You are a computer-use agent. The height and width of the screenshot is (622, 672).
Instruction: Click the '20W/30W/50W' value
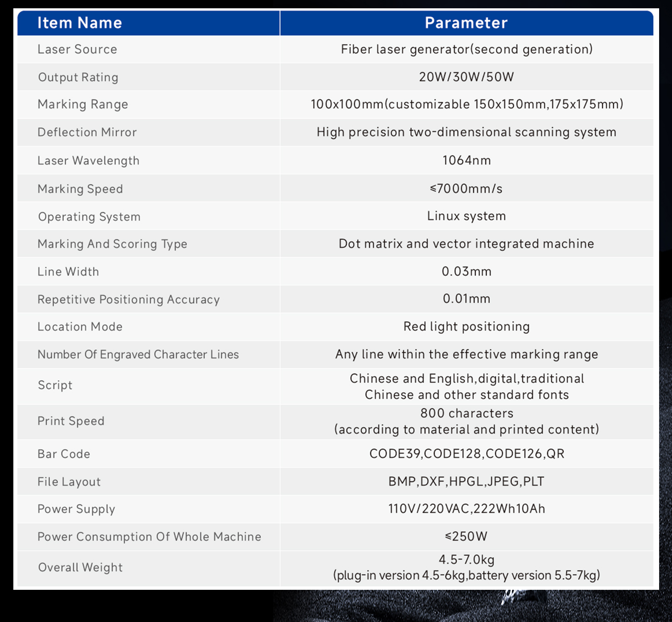pyautogui.click(x=466, y=77)
